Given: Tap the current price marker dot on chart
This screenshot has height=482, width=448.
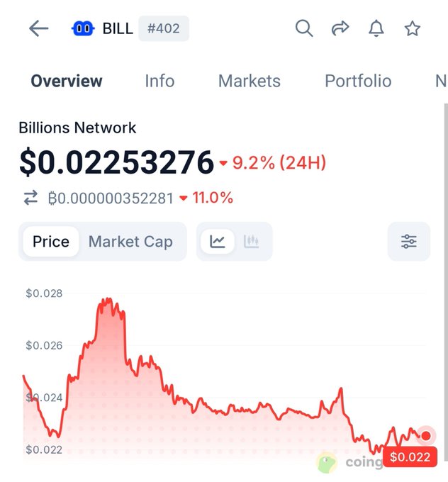Looking at the screenshot, I should [x=426, y=435].
